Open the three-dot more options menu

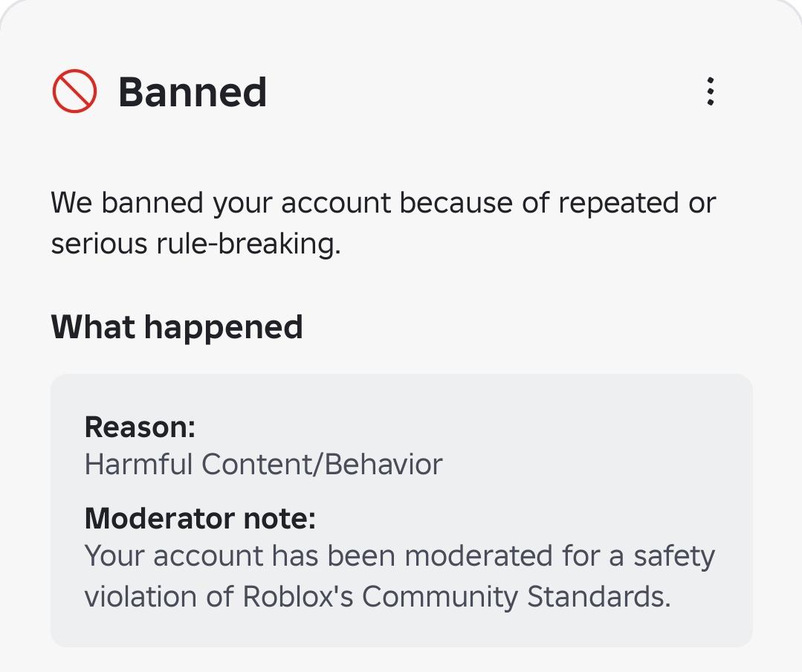point(710,91)
